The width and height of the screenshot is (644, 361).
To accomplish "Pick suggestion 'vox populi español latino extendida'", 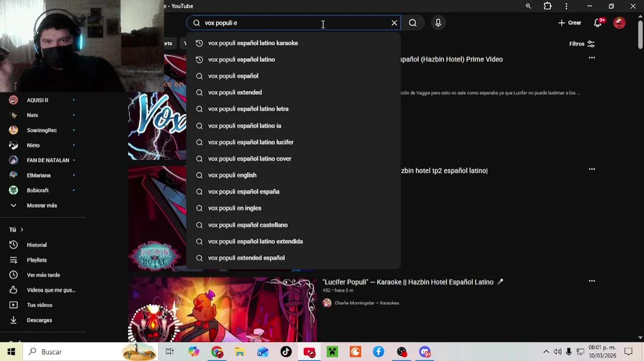I will pyautogui.click(x=294, y=242).
